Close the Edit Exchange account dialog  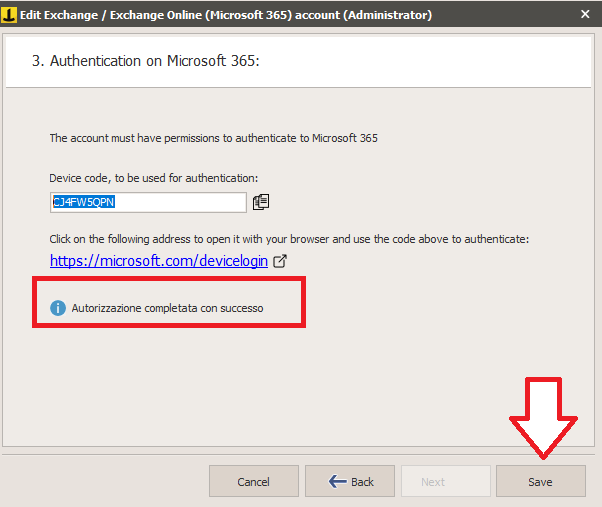tap(585, 14)
